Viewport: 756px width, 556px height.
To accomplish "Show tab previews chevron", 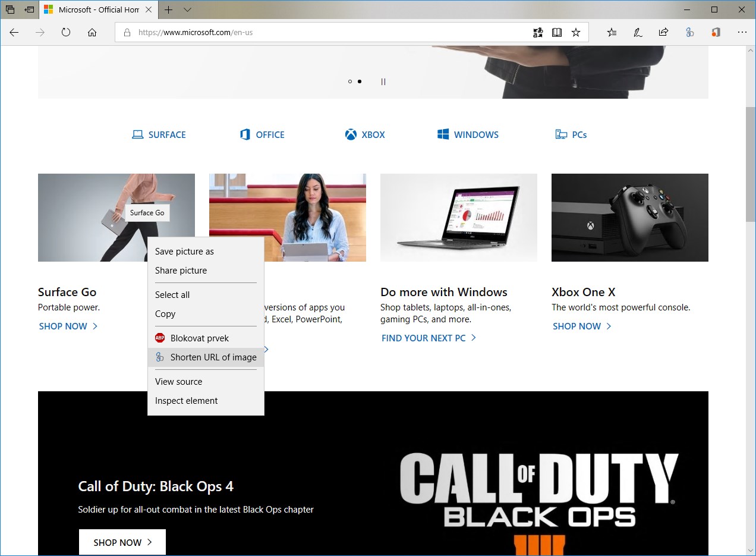I will click(188, 10).
